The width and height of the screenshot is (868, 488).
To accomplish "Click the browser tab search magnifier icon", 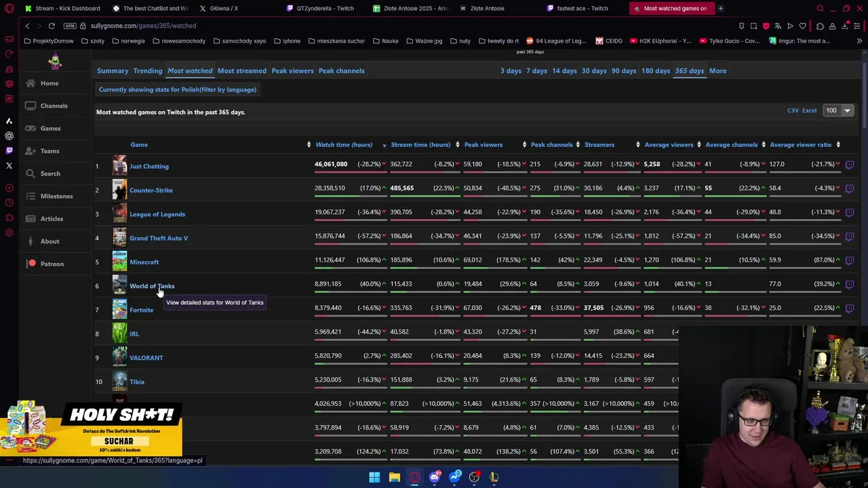I will click(x=820, y=8).
